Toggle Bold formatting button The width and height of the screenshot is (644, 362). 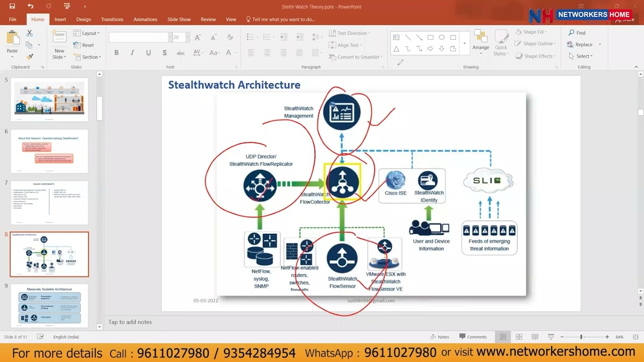click(x=116, y=53)
